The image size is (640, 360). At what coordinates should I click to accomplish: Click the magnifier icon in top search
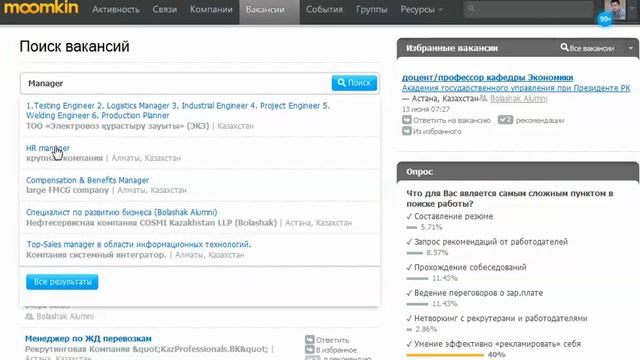(x=471, y=9)
